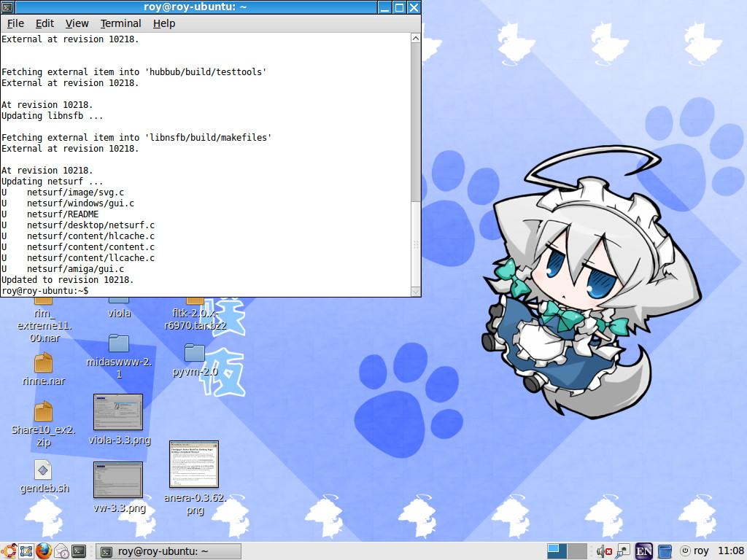Viewport: 747px width, 560px height.
Task: Select the pyvm-2.0 folder
Action: tap(195, 360)
